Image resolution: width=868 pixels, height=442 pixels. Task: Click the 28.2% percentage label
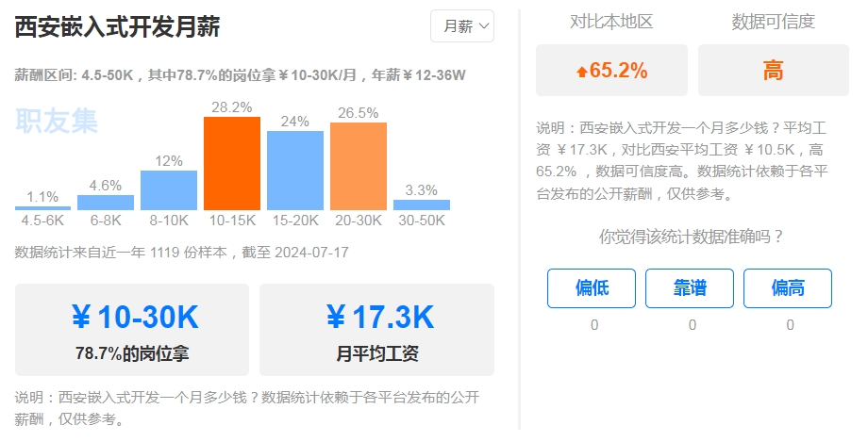[x=232, y=107]
